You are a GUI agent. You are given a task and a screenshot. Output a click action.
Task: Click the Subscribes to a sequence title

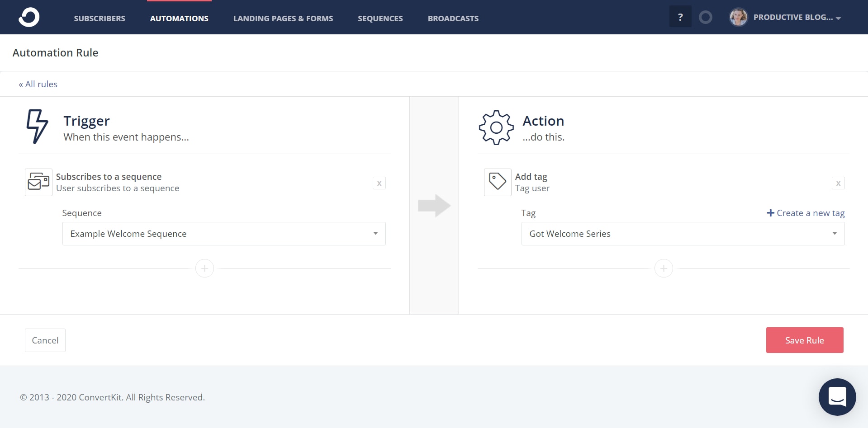tap(109, 177)
